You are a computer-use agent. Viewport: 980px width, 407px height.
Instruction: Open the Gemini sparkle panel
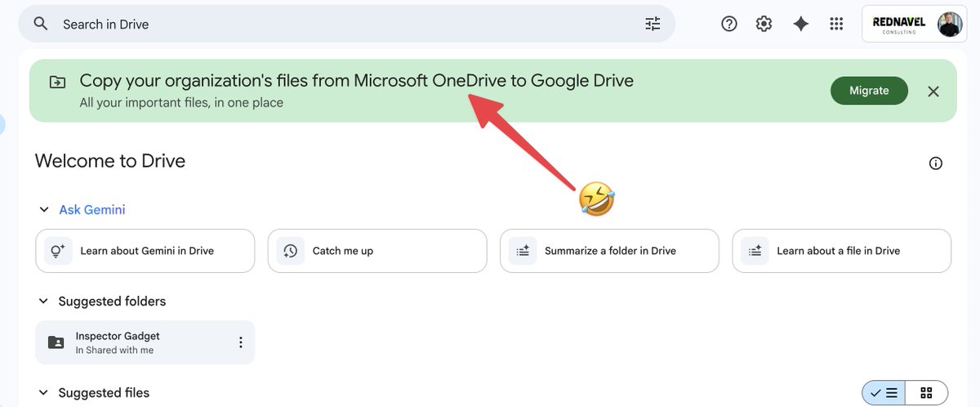pyautogui.click(x=801, y=24)
